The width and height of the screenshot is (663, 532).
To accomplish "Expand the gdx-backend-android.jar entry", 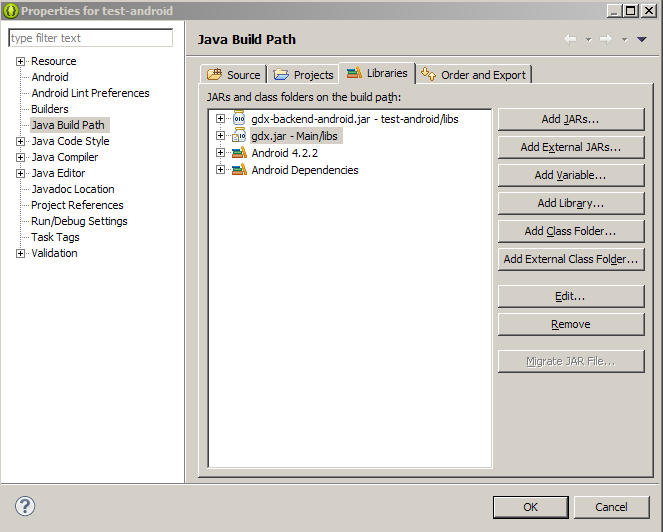I will [220, 118].
